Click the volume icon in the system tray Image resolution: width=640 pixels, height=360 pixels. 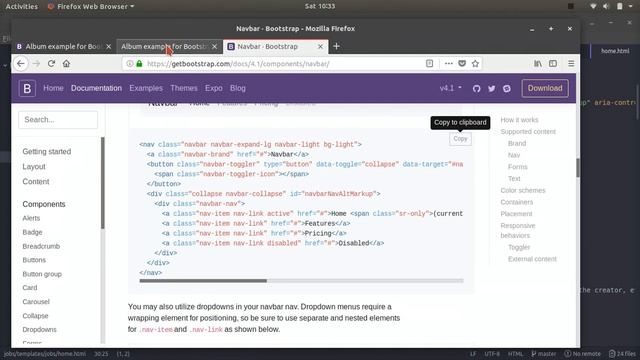606,6
